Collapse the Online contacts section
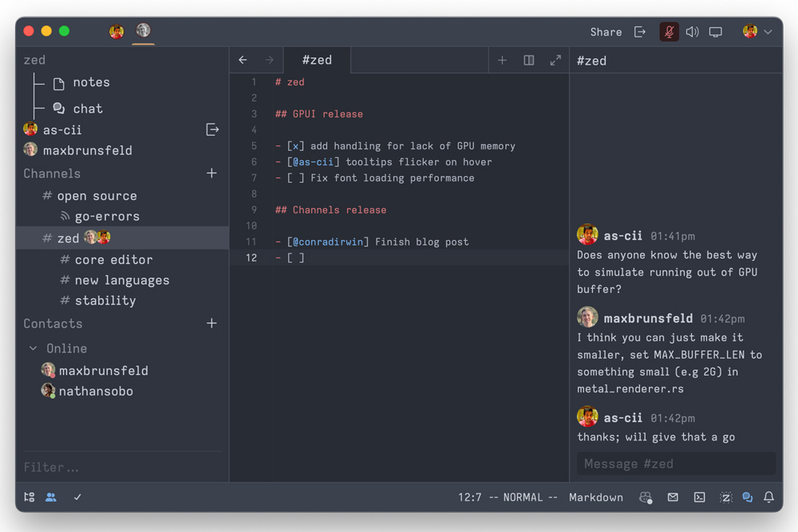The height and width of the screenshot is (532, 798). 34,349
